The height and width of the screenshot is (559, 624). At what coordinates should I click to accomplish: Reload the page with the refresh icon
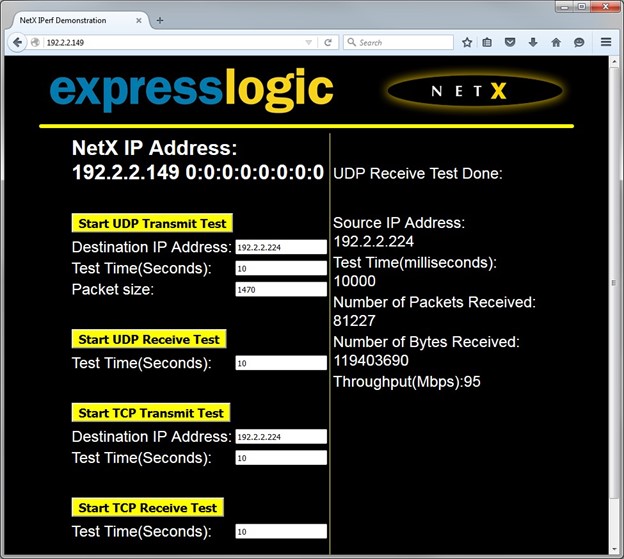click(x=327, y=42)
